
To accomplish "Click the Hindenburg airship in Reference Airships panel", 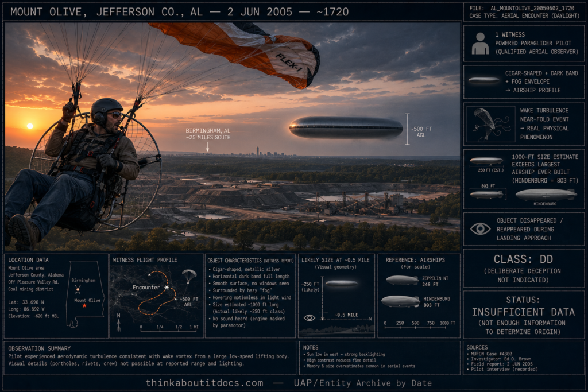I will coord(400,301).
